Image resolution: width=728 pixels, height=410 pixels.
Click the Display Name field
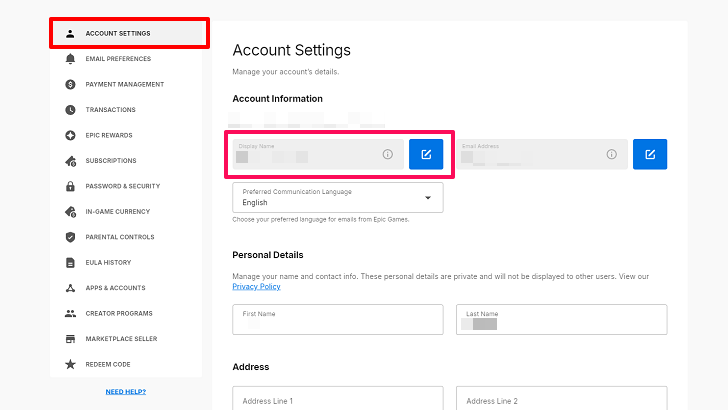point(318,154)
